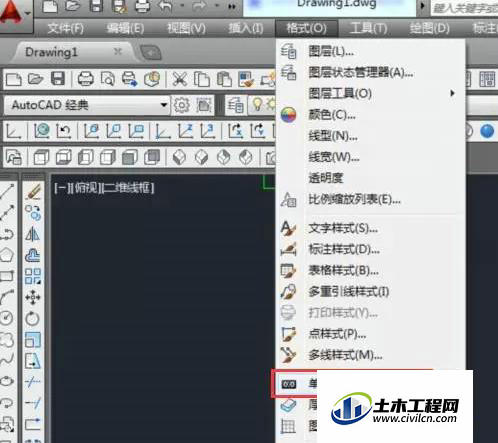This screenshot has height=443, width=498.
Task: Click the Layer Properties Manager icon
Action: point(236,105)
